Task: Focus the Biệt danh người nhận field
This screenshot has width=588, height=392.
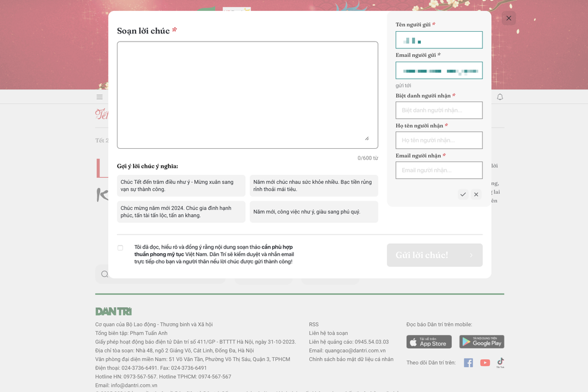Action: 439,110
